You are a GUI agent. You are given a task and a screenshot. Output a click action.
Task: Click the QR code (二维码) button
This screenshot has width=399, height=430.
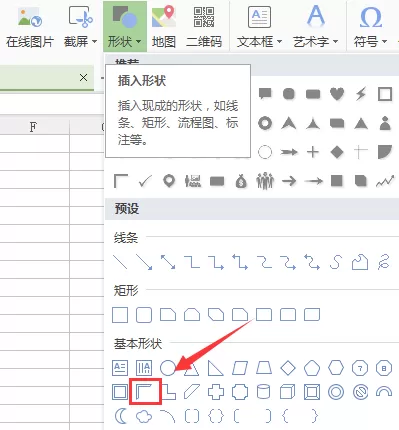click(x=204, y=28)
